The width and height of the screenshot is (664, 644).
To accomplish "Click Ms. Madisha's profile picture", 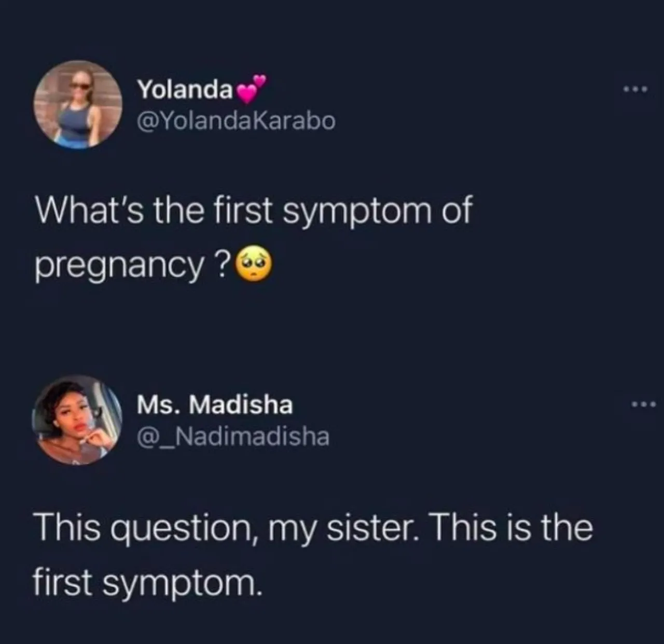I will click(x=77, y=419).
